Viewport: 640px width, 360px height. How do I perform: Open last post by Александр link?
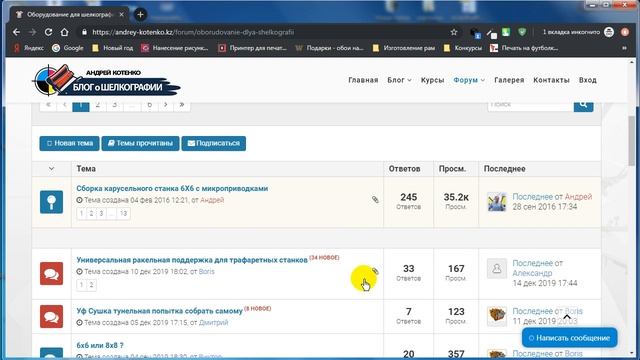click(x=538, y=268)
